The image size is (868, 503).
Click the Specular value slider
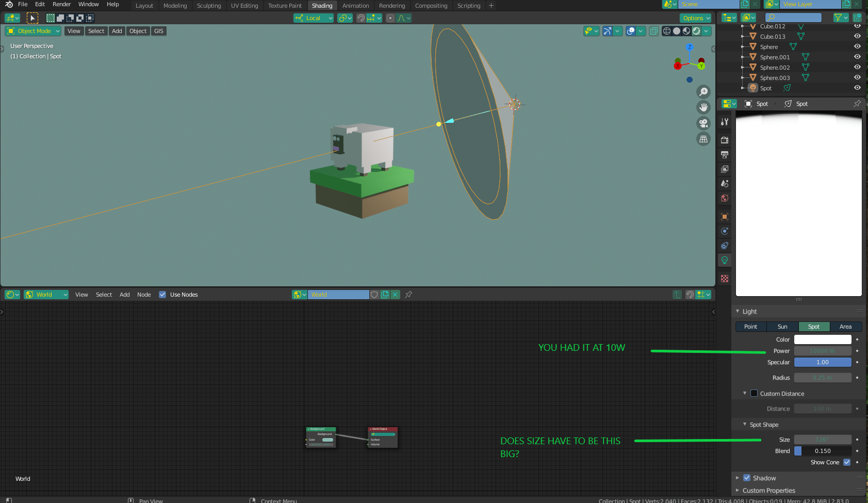pyautogui.click(x=823, y=362)
